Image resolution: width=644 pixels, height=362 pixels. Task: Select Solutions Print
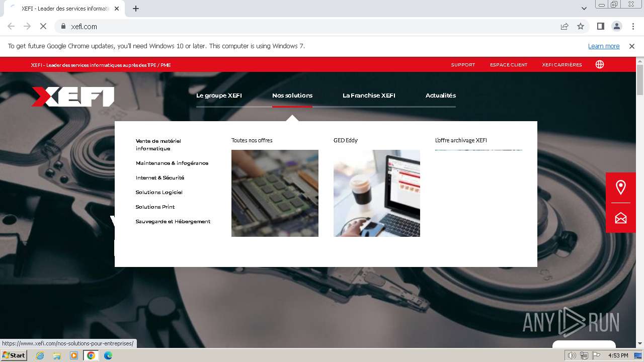(x=155, y=207)
